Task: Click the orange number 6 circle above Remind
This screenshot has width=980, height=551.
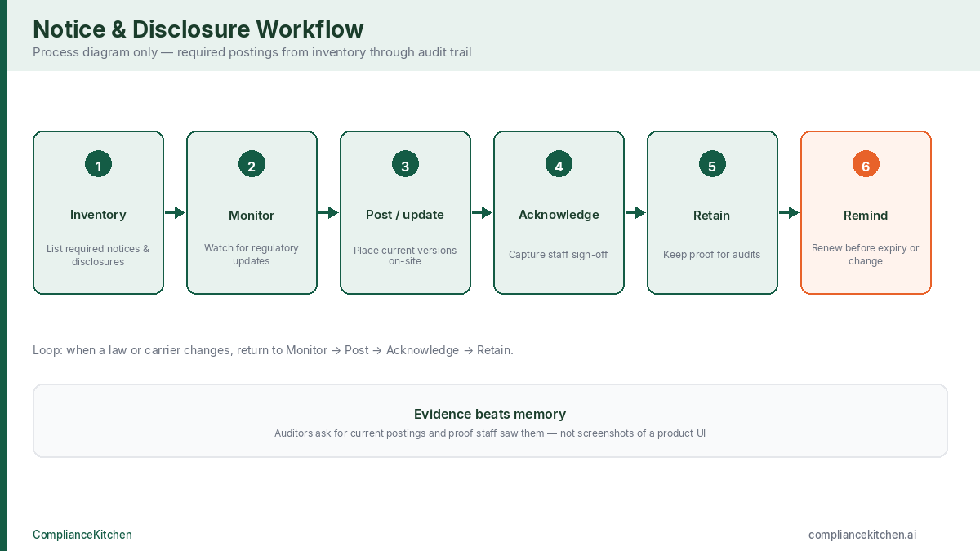Action: 866,164
